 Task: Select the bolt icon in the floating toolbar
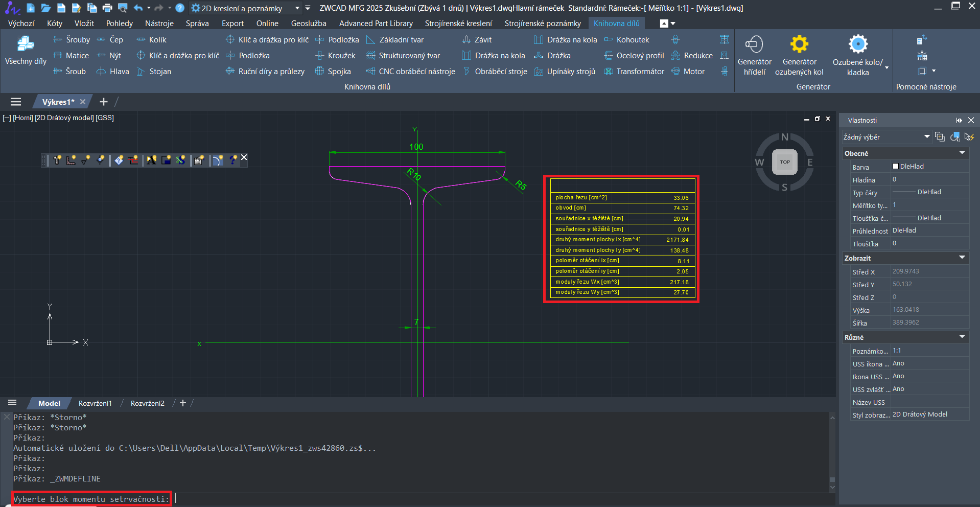[x=57, y=160]
